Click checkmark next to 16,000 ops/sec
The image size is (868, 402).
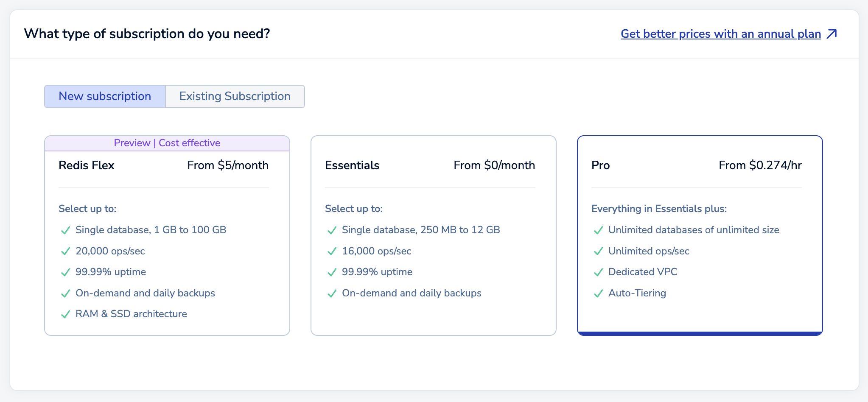coord(332,251)
